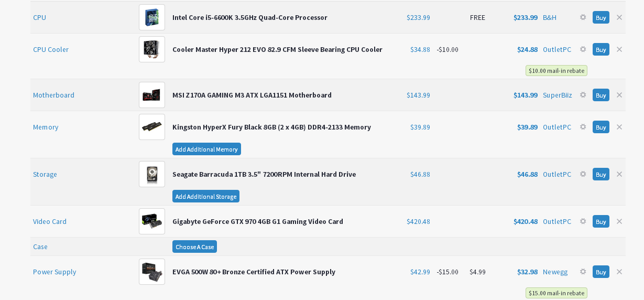
Task: Open the Motherboard category link
Action: point(53,95)
